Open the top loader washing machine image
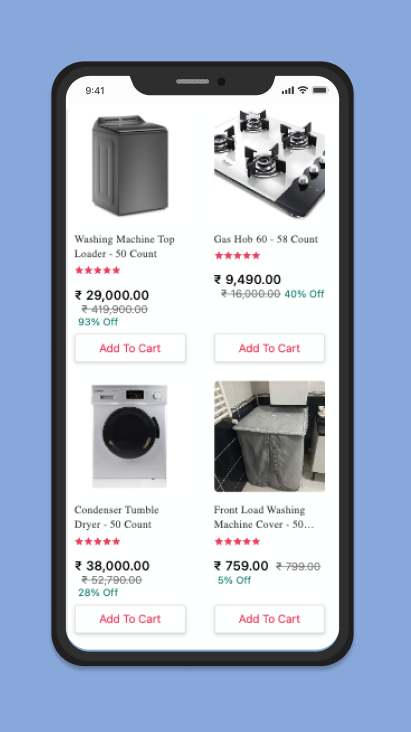Image resolution: width=411 pixels, height=732 pixels. click(x=130, y=165)
